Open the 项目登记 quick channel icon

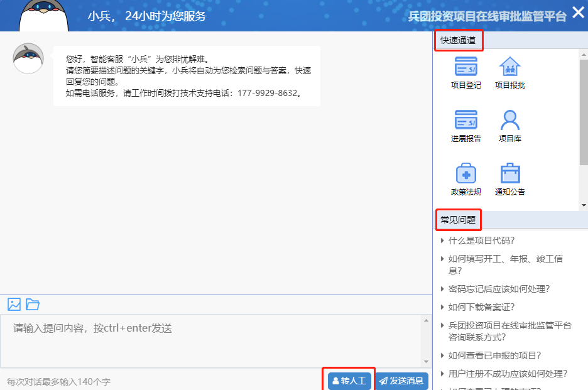coord(465,68)
